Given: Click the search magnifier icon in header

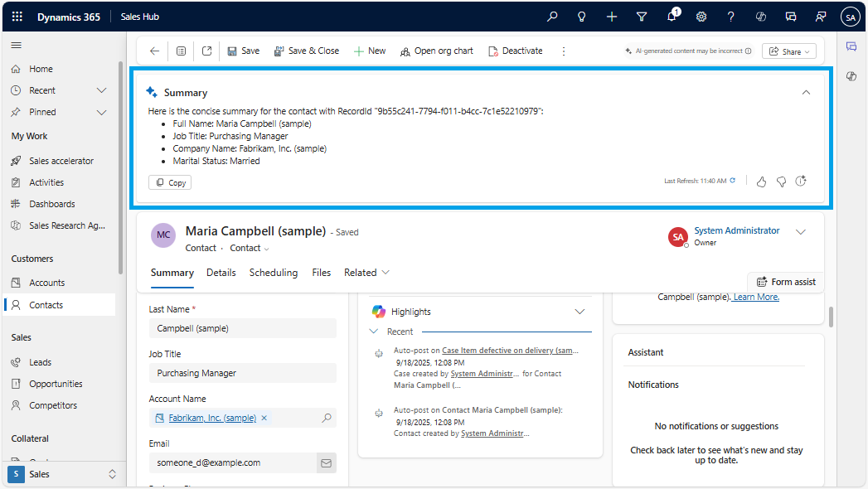Looking at the screenshot, I should click(x=553, y=17).
